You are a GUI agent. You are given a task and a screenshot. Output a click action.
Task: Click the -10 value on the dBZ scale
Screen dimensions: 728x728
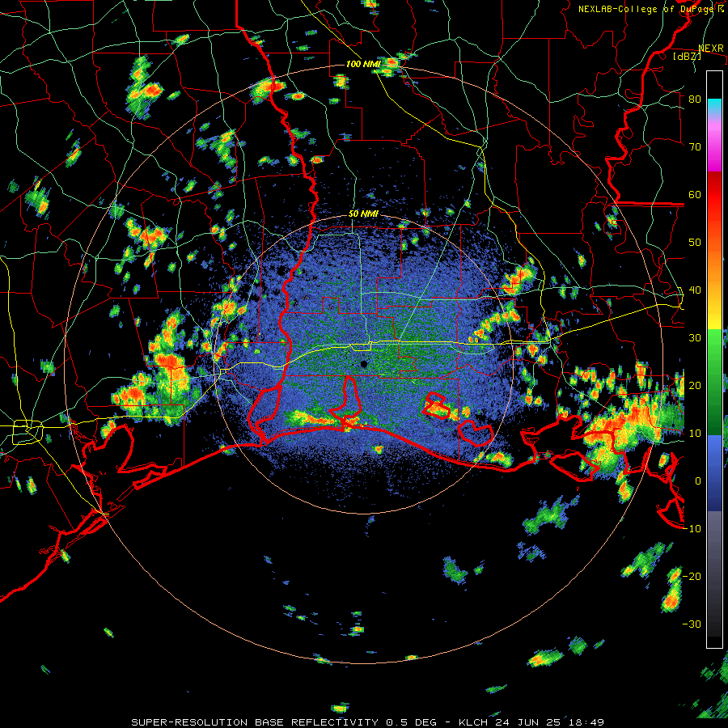click(692, 529)
